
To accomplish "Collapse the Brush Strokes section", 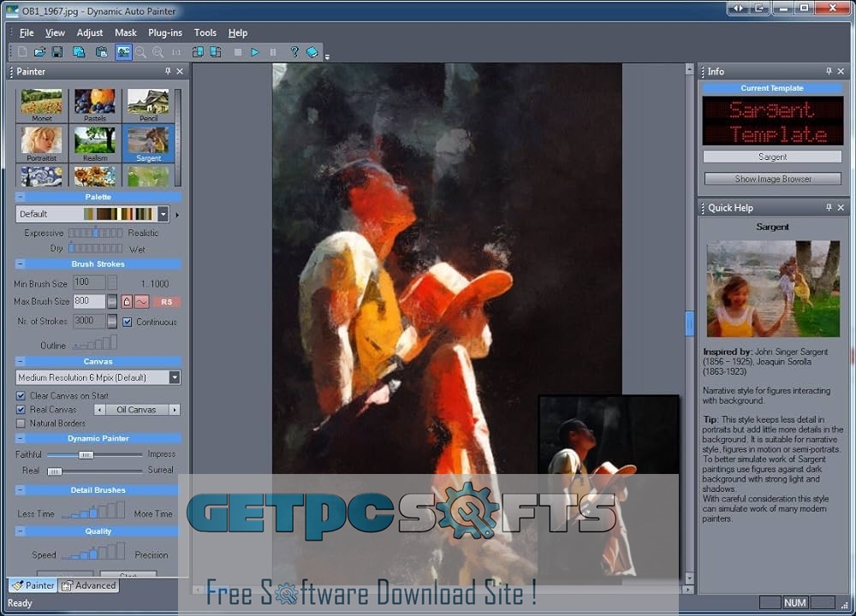I will [x=21, y=264].
